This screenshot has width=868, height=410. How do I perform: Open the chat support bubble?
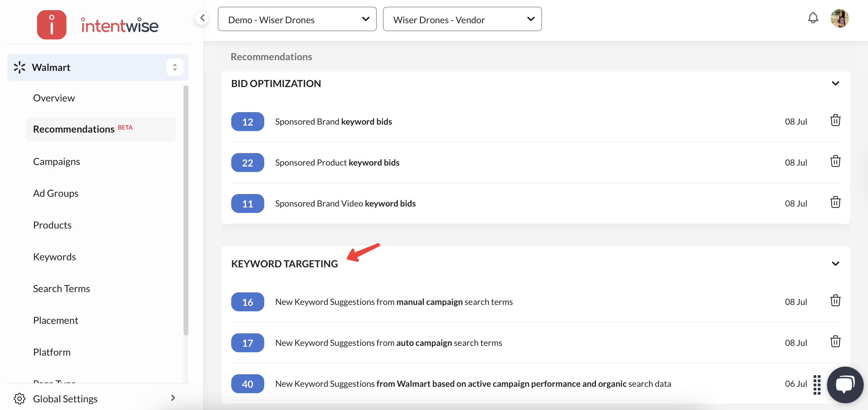[x=845, y=385]
